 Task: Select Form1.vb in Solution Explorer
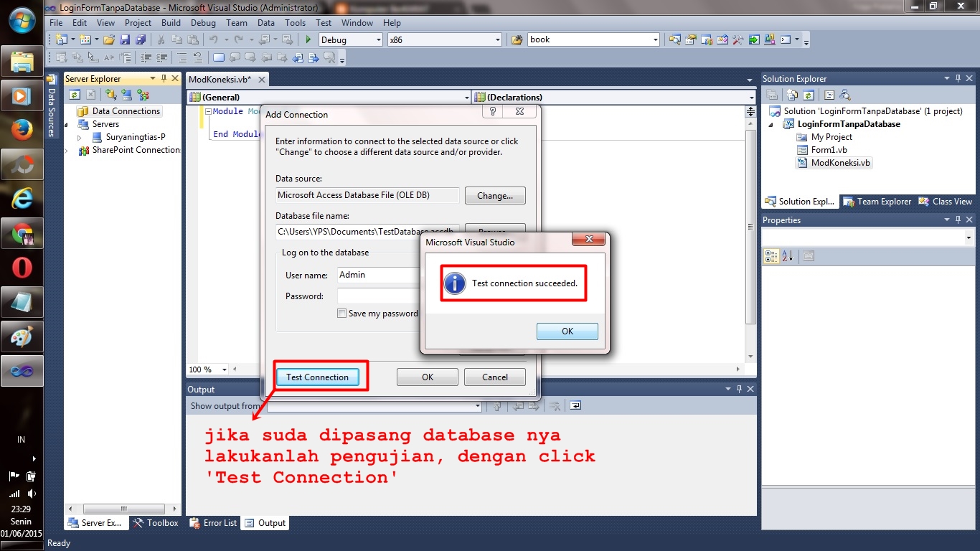[829, 150]
